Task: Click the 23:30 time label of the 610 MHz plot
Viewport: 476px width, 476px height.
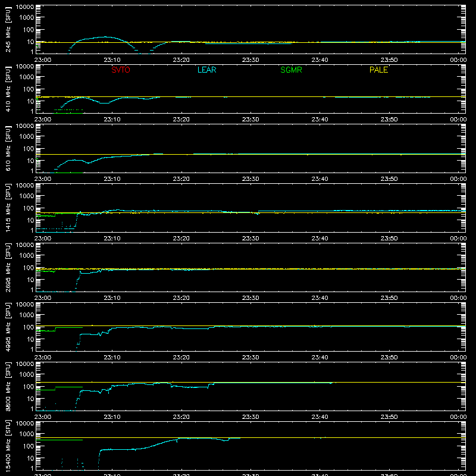Action: coord(250,179)
